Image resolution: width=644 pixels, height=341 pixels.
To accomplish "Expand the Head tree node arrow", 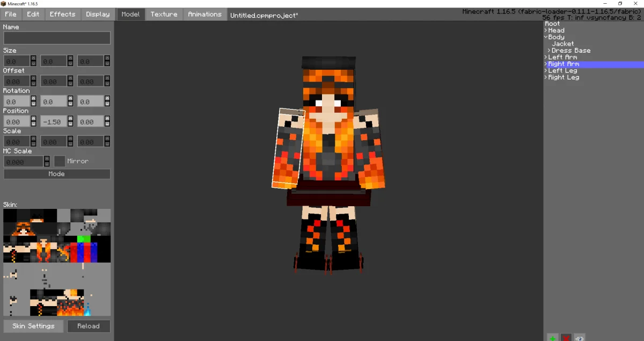I will click(x=546, y=31).
